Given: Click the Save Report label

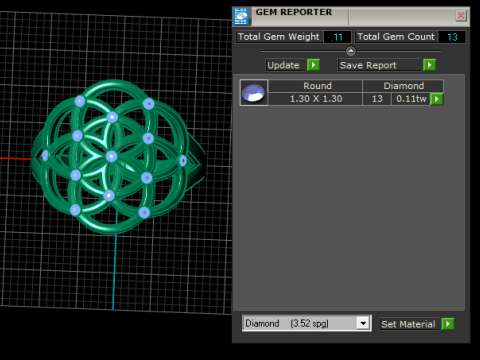Looking at the screenshot, I should 380,65.
